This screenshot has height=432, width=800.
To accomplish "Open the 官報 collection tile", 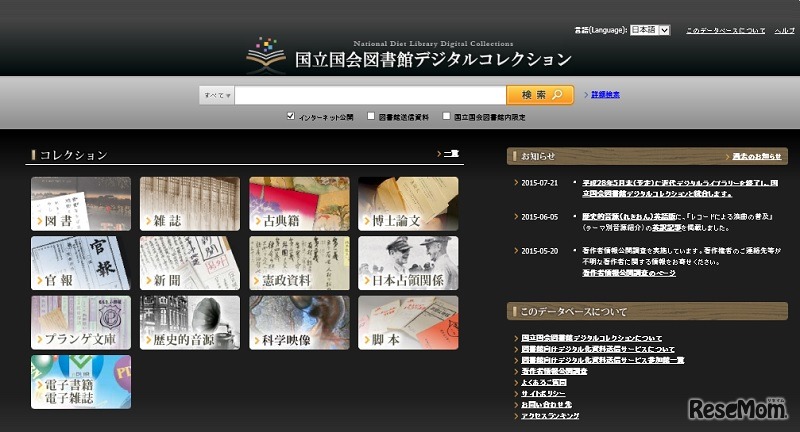I will pos(81,263).
